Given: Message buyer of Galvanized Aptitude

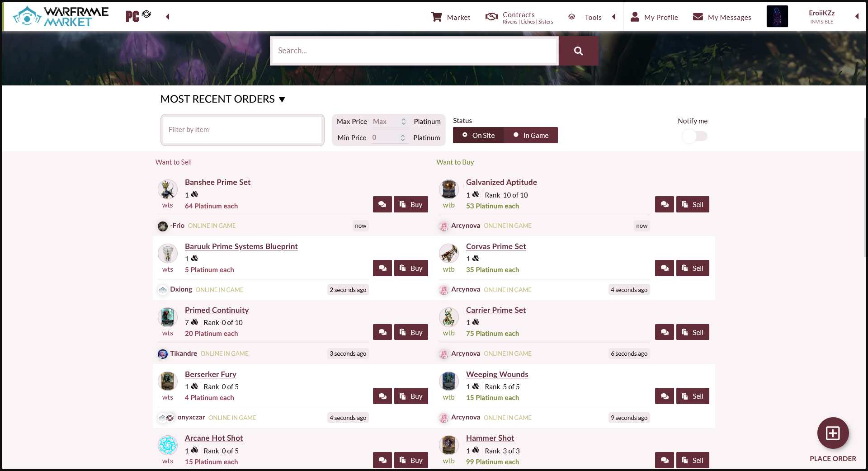Looking at the screenshot, I should click(x=665, y=204).
